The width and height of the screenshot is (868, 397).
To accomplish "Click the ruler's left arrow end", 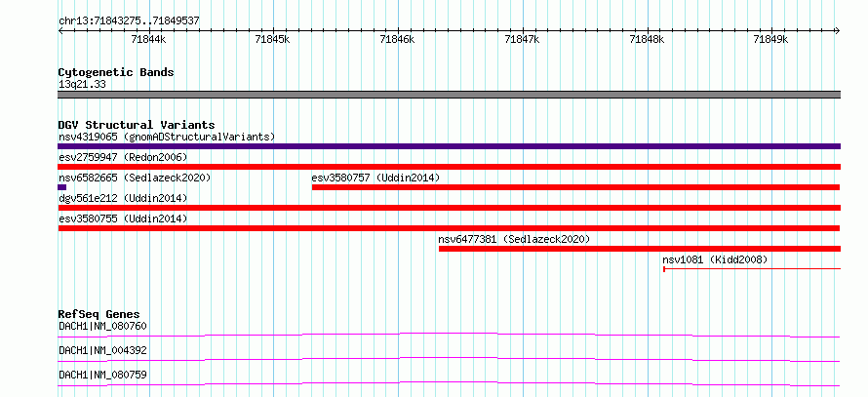I will [59, 30].
